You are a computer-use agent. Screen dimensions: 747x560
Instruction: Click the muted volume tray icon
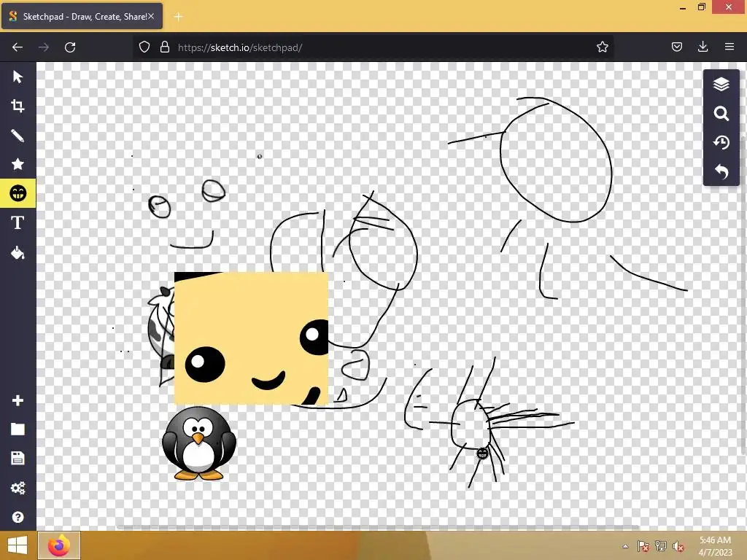point(678,546)
